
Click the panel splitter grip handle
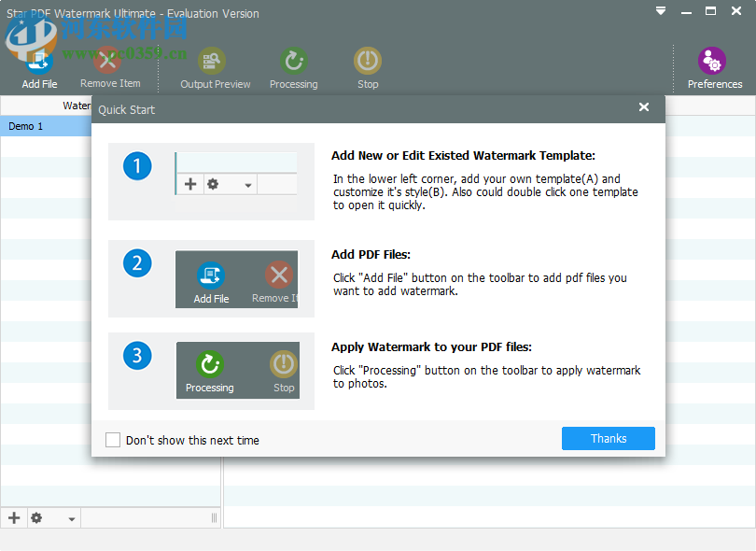pyautogui.click(x=214, y=518)
